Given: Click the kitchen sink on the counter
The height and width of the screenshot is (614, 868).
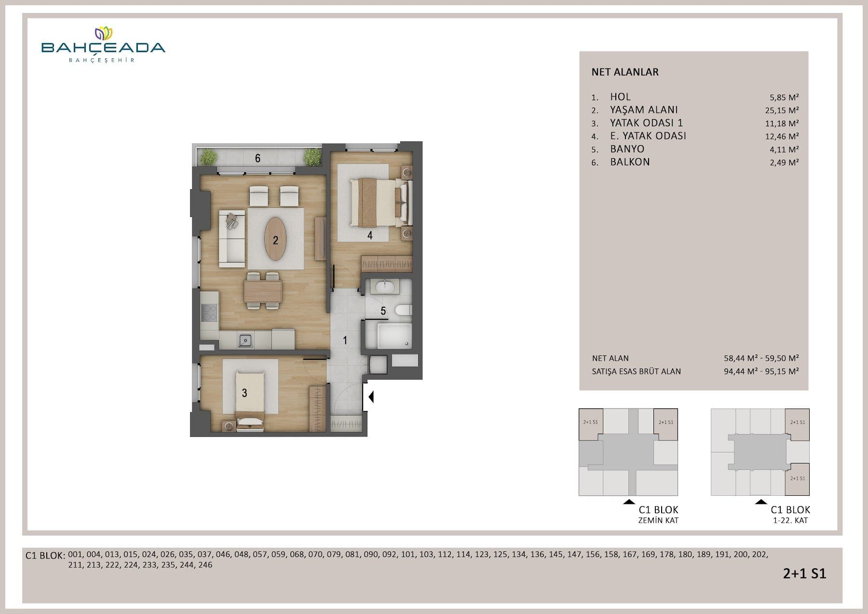Looking at the screenshot, I should pyautogui.click(x=245, y=340).
